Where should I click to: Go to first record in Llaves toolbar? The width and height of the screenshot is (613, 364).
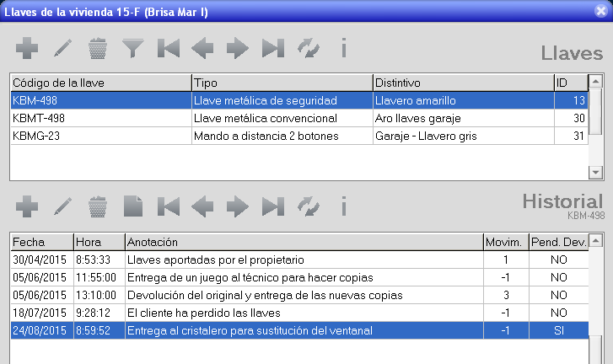pos(169,48)
